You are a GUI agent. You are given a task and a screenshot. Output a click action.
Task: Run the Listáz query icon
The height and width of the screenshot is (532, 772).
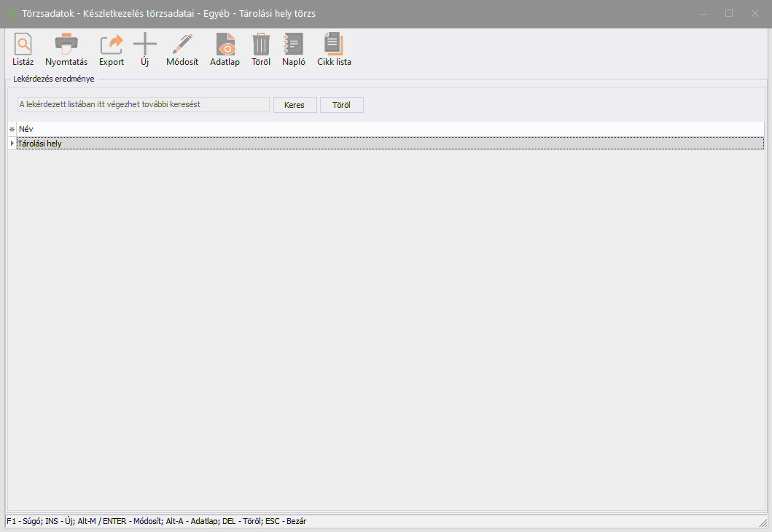coord(23,46)
